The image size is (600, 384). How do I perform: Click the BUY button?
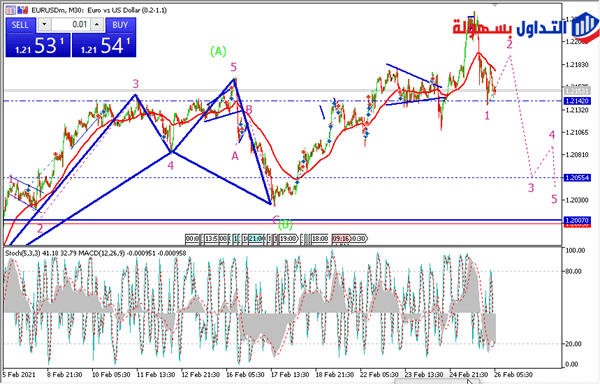120,25
